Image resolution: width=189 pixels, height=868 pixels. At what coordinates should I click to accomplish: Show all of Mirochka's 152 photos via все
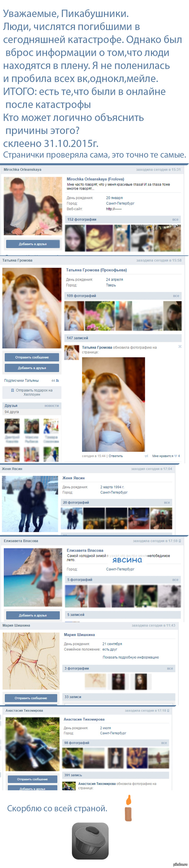(175, 219)
